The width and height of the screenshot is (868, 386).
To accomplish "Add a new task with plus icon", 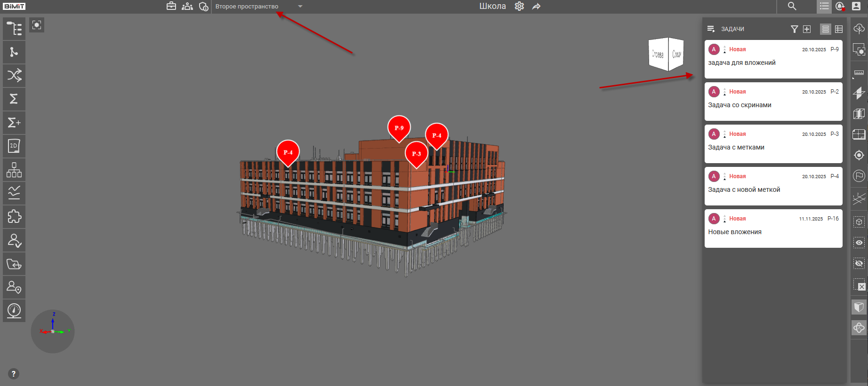I will pos(807,29).
